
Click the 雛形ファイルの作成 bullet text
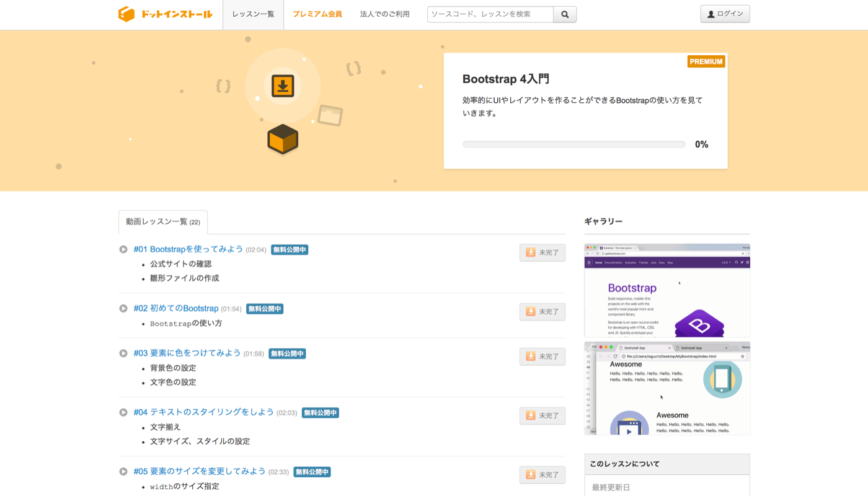point(185,278)
